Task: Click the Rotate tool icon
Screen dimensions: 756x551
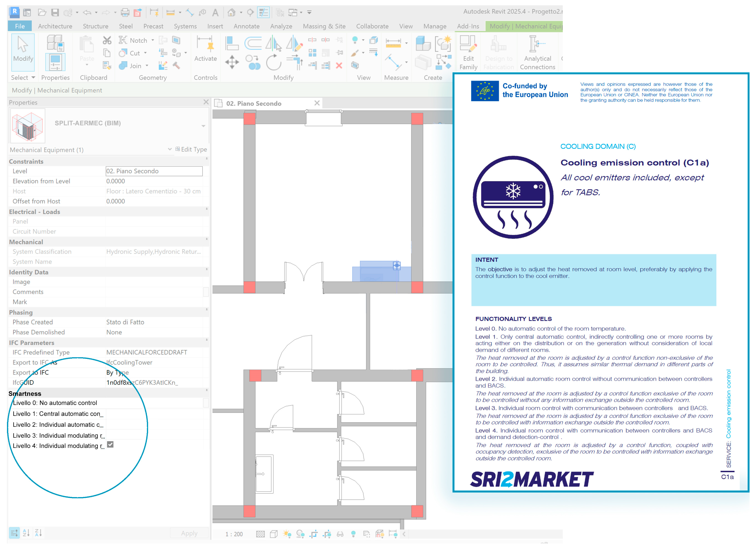Action: tap(273, 62)
